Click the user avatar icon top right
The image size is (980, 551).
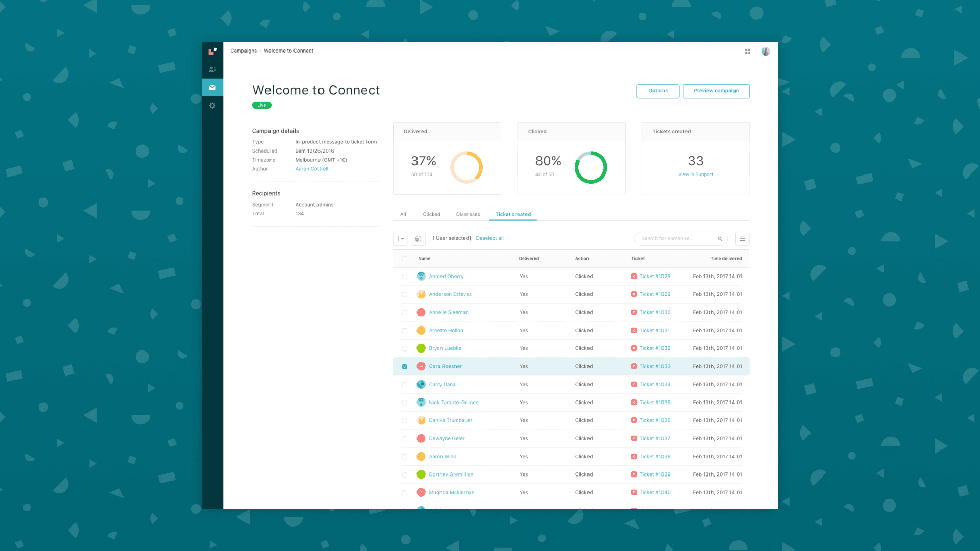pyautogui.click(x=766, y=51)
